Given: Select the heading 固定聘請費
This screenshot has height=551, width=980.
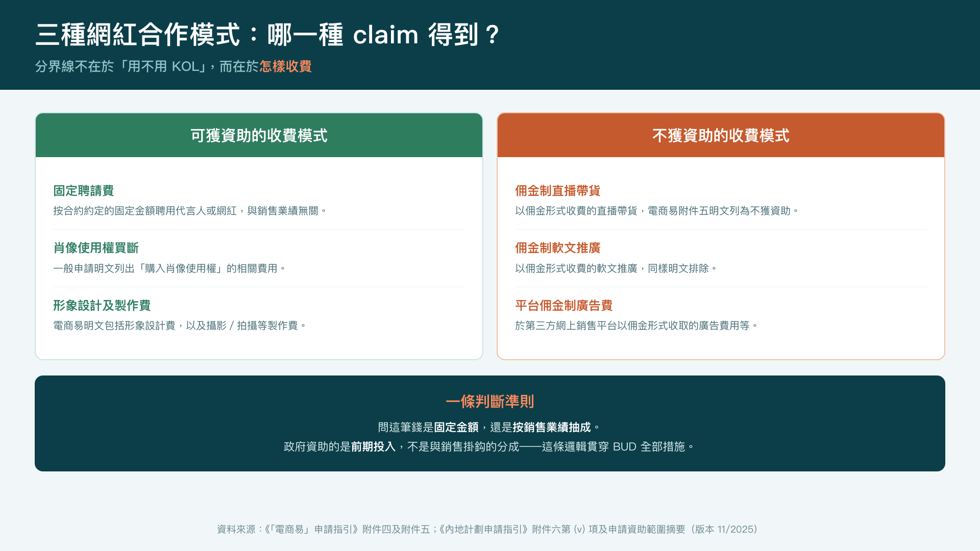Looking at the screenshot, I should (84, 191).
